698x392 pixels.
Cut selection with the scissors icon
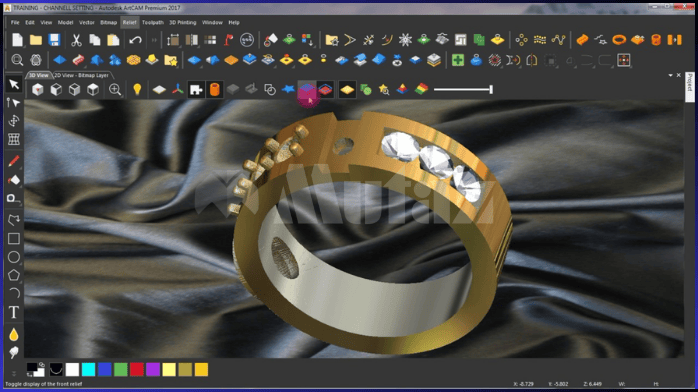[76, 40]
